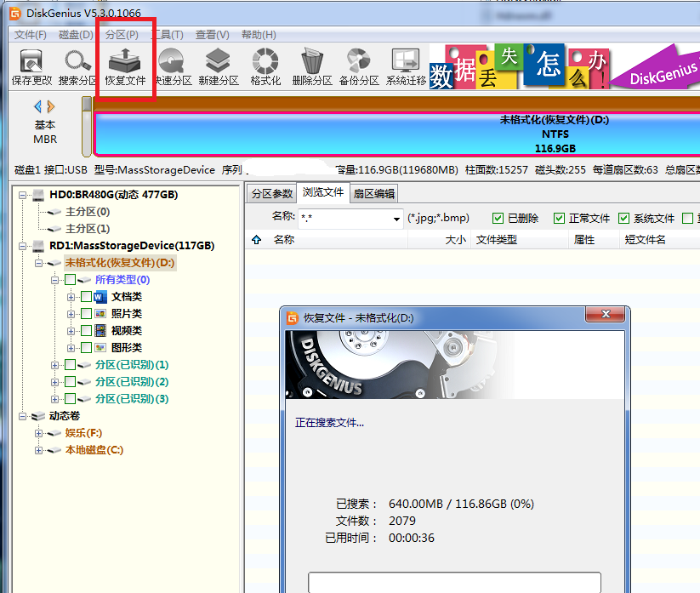700x593 pixels.
Task: Open the 搜索分区 partition search tool
Action: click(x=77, y=67)
